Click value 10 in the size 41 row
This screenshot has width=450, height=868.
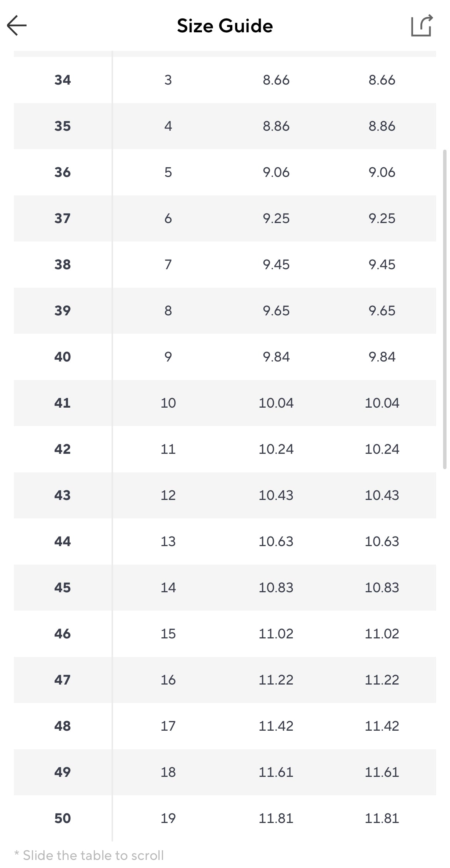tap(168, 403)
